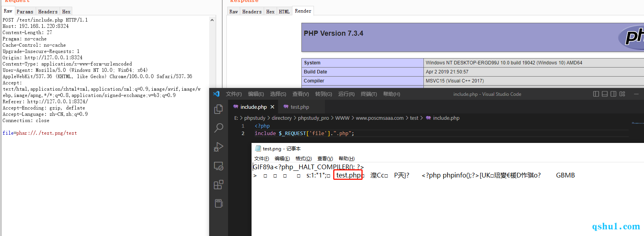The height and width of the screenshot is (236, 644).
Task: Expand the phpstudy breadcrumb segment
Action: [255, 118]
